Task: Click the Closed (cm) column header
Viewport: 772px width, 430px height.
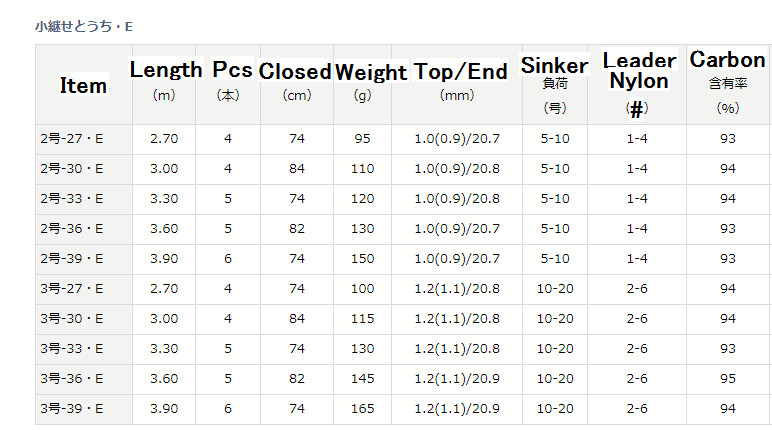Action: tap(297, 85)
